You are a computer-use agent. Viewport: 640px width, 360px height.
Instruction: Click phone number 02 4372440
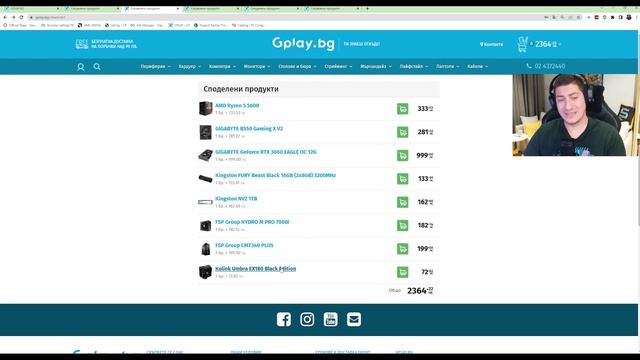pyautogui.click(x=546, y=66)
